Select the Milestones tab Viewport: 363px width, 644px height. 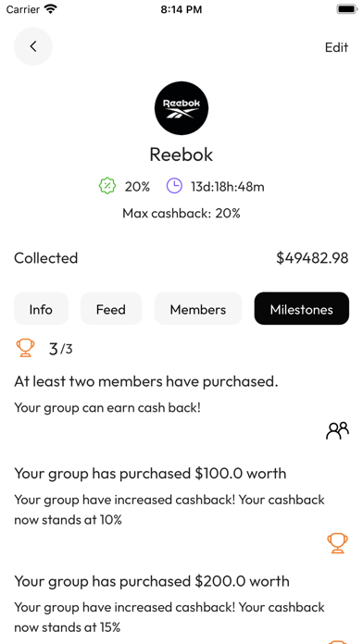(302, 309)
